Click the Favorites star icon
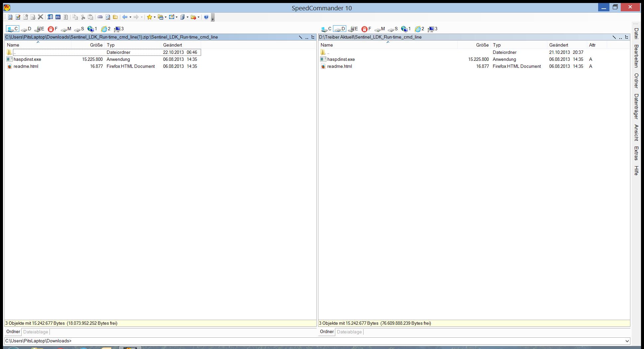Viewport: 644px width, 349px height. pos(150,17)
